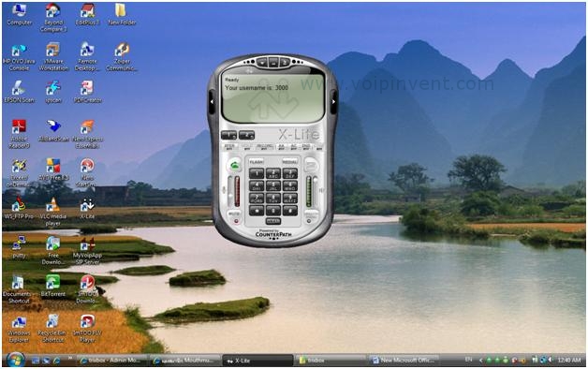Click the microphone volume slider on X-Lite
588x369 pixels.
click(x=230, y=191)
